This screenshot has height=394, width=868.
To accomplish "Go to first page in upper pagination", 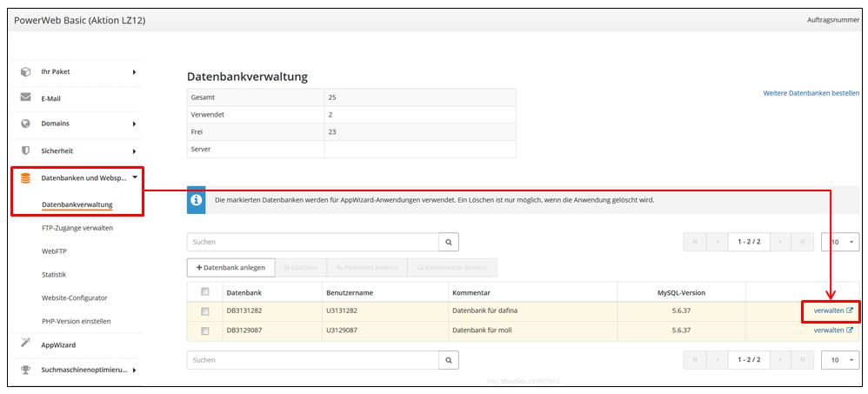I will [x=694, y=242].
